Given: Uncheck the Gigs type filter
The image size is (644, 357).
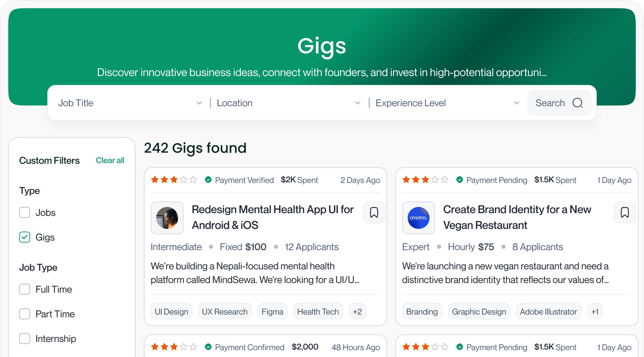Looking at the screenshot, I should [x=25, y=237].
